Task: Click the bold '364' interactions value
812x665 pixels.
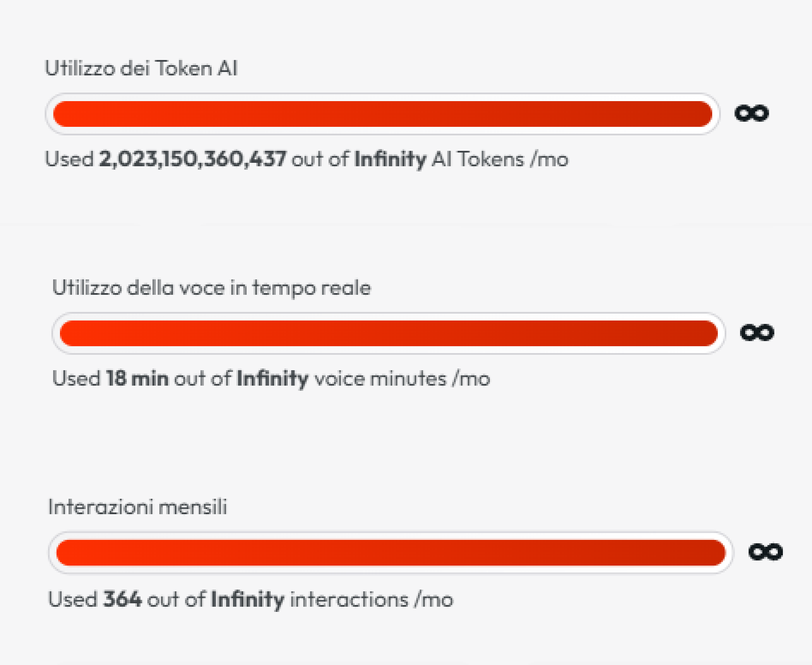Action: click(122, 599)
